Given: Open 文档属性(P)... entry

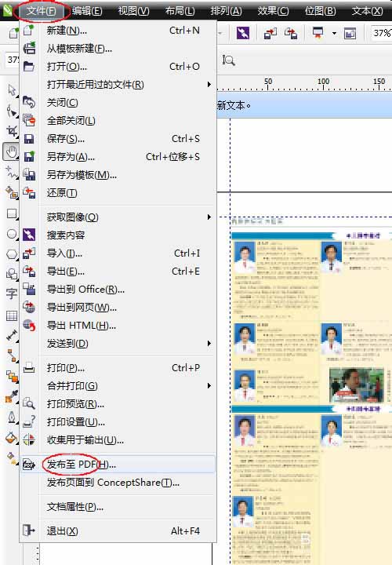Looking at the screenshot, I should pos(118,507).
